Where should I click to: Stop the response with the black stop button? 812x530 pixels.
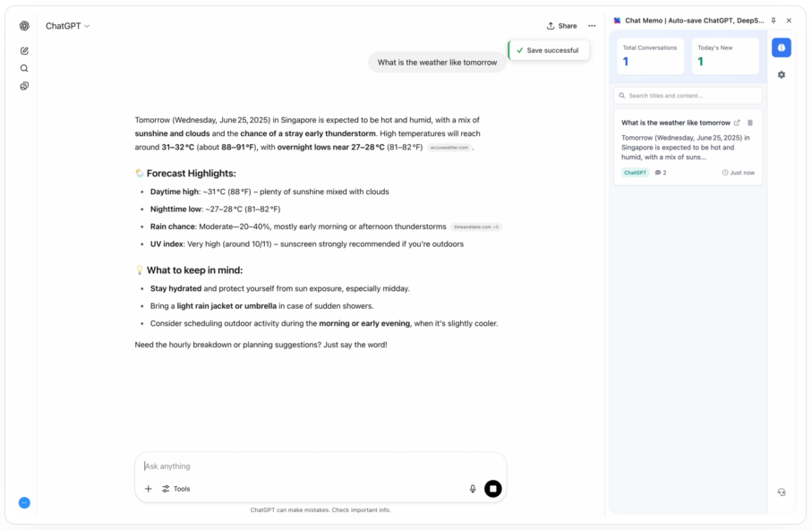point(493,489)
